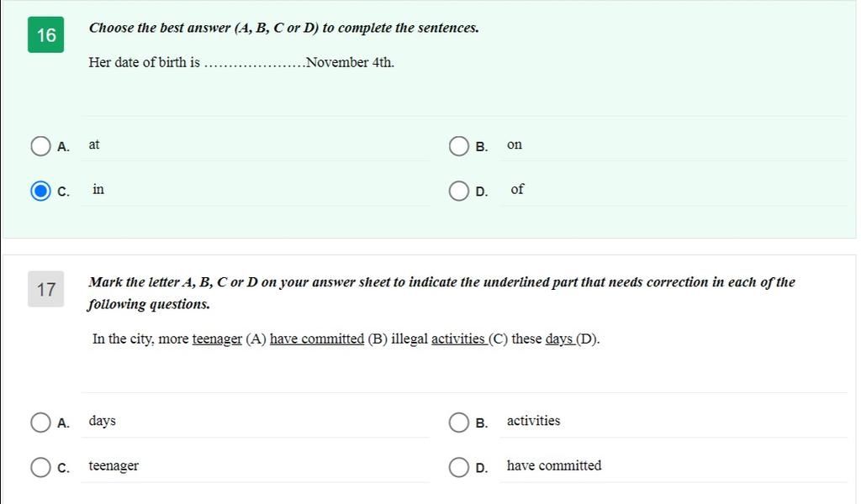861x504 pixels.
Task: Choose radio D 'have committed' in question 17
Action: tap(458, 467)
